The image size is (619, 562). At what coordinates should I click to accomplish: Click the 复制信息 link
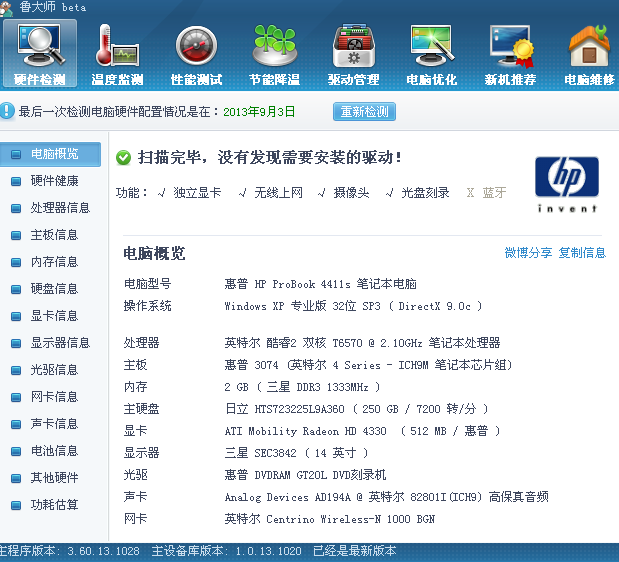click(x=582, y=253)
